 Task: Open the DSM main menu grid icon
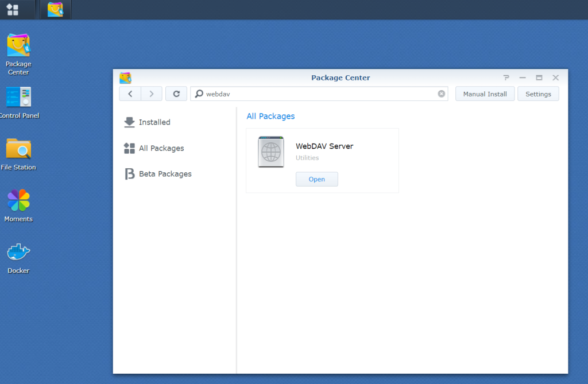click(13, 9)
